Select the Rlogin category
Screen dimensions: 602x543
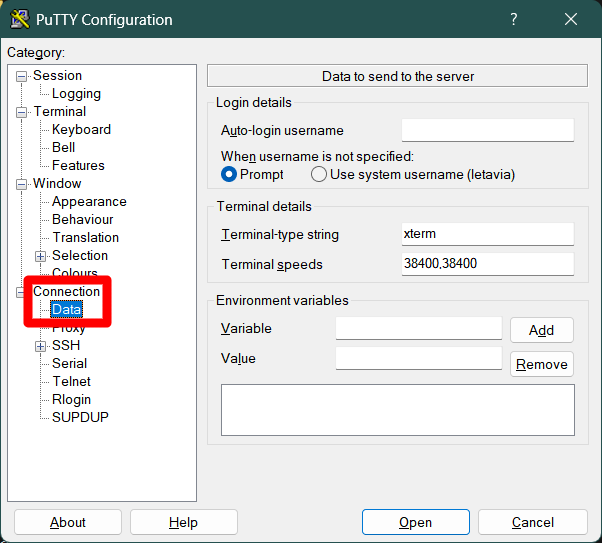71,400
